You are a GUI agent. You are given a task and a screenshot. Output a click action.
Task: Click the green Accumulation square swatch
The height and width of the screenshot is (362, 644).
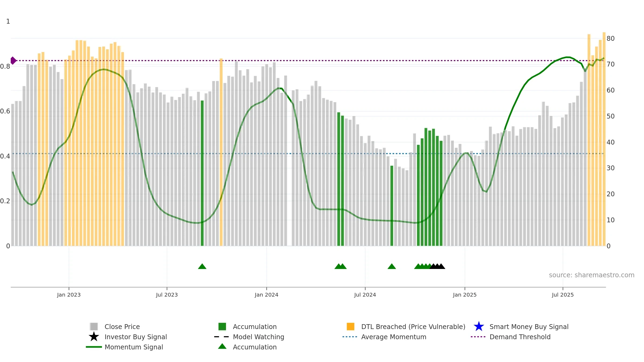coord(222,326)
